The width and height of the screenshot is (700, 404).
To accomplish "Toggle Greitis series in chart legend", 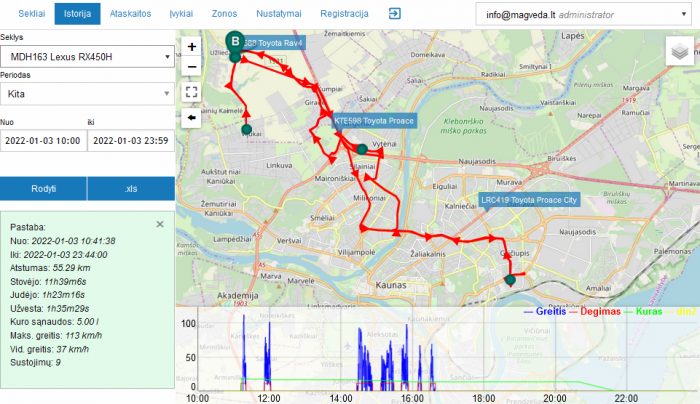I will (x=546, y=312).
